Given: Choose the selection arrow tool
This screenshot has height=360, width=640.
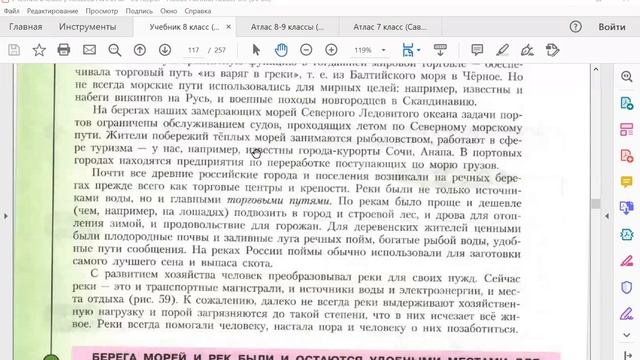Looking at the screenshot, I should tap(256, 50).
